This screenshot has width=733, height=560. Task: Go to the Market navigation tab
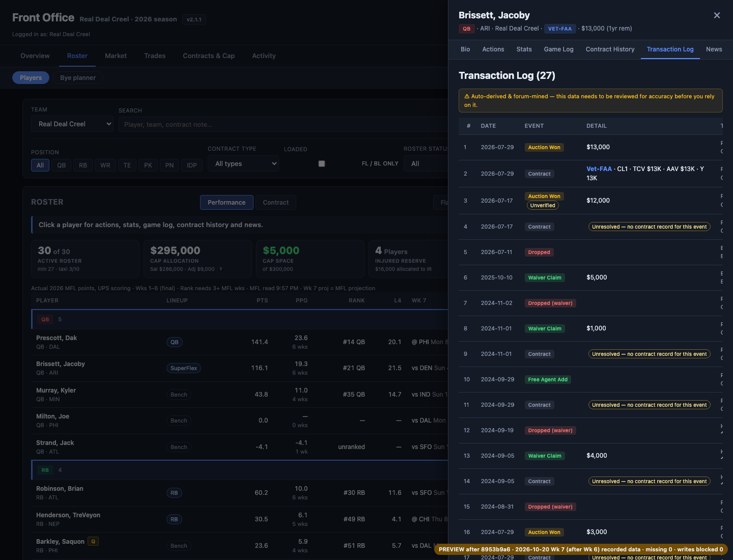pos(116,56)
